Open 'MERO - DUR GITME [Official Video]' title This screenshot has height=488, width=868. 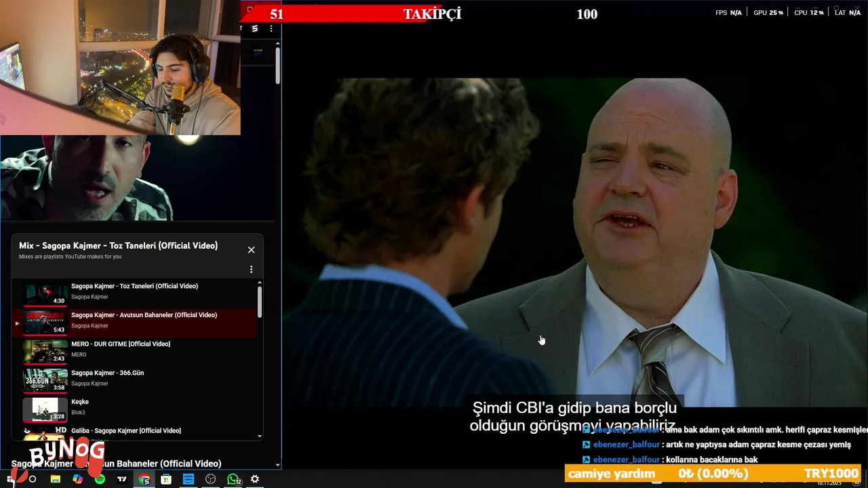point(121,344)
